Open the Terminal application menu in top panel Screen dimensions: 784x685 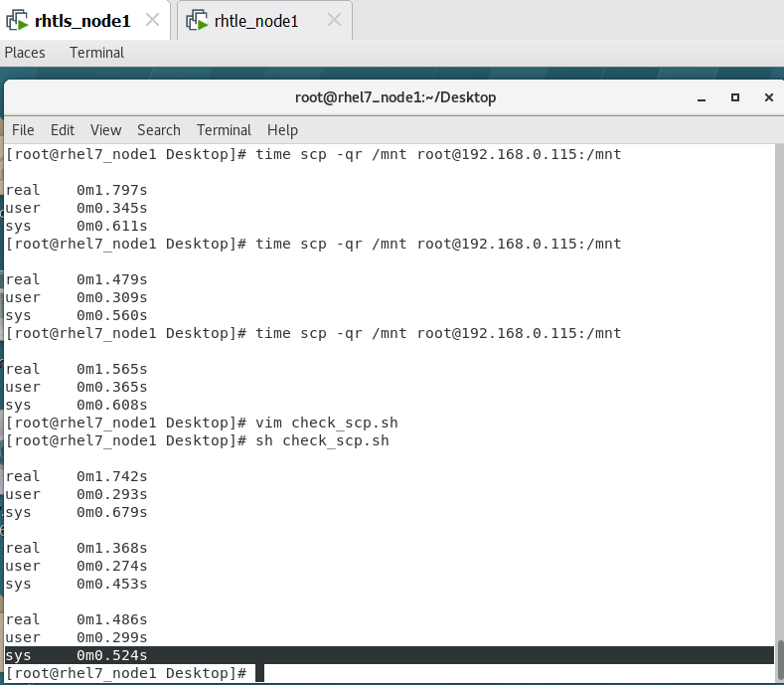[96, 53]
